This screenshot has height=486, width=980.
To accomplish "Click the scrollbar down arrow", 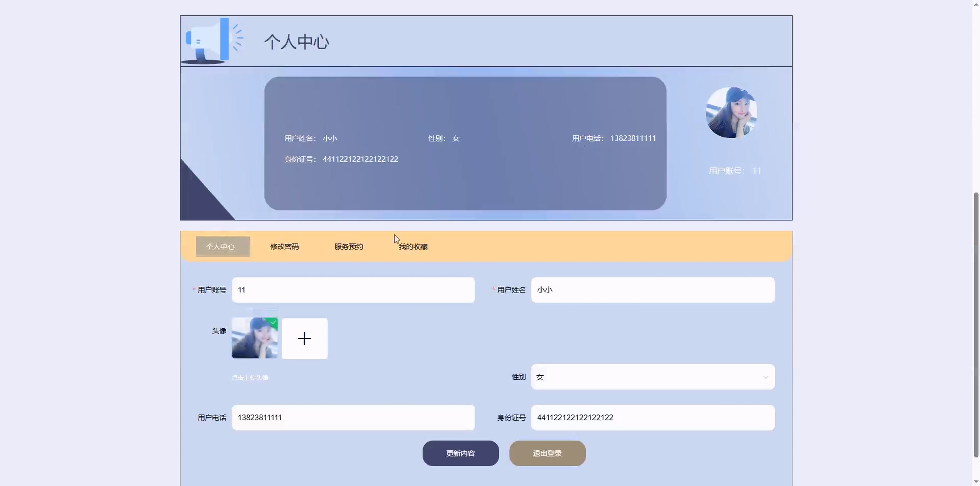I will pos(976,482).
